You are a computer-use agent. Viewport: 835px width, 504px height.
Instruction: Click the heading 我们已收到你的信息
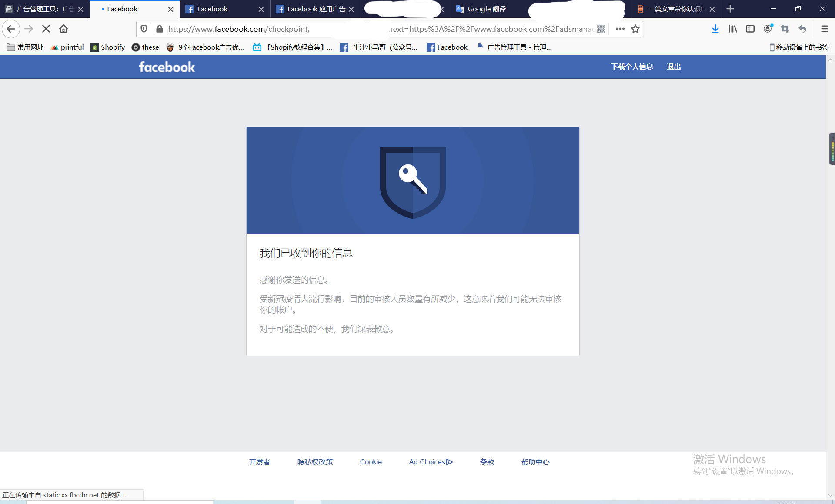pos(306,253)
